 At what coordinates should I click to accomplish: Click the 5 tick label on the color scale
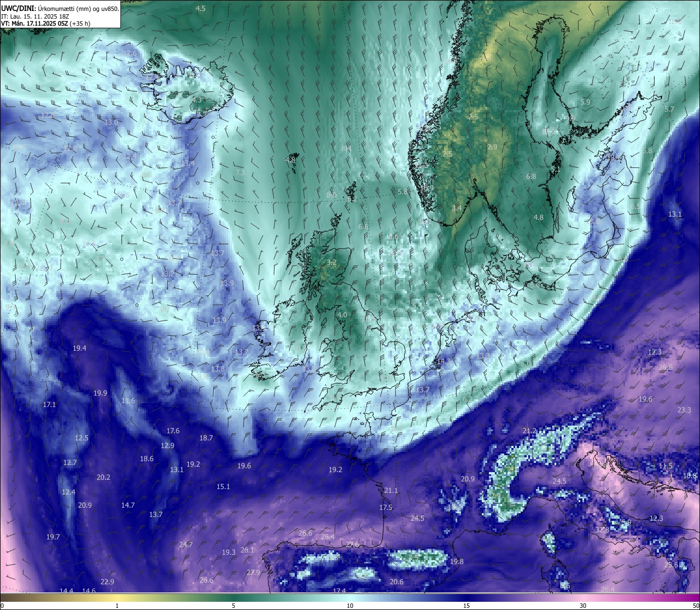[x=234, y=606]
